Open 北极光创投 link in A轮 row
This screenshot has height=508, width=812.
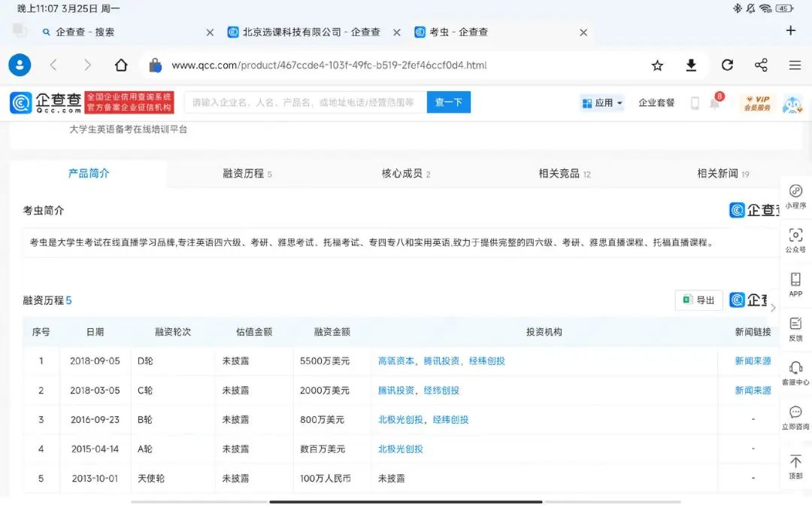click(x=400, y=449)
